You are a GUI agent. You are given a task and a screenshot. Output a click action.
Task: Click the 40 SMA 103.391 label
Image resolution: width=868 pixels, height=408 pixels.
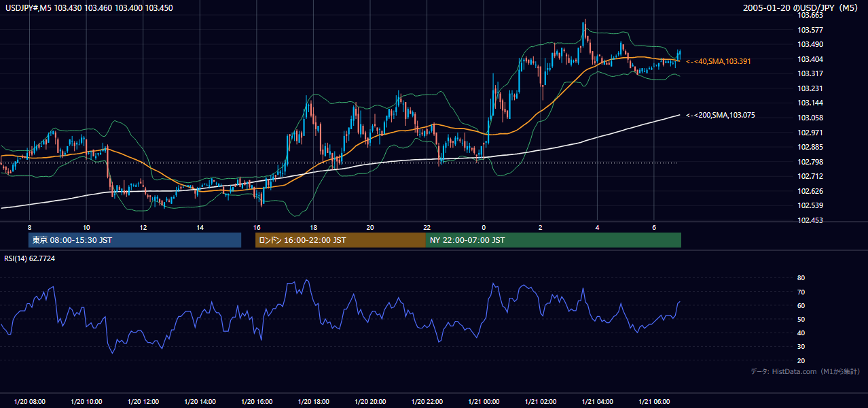click(718, 61)
